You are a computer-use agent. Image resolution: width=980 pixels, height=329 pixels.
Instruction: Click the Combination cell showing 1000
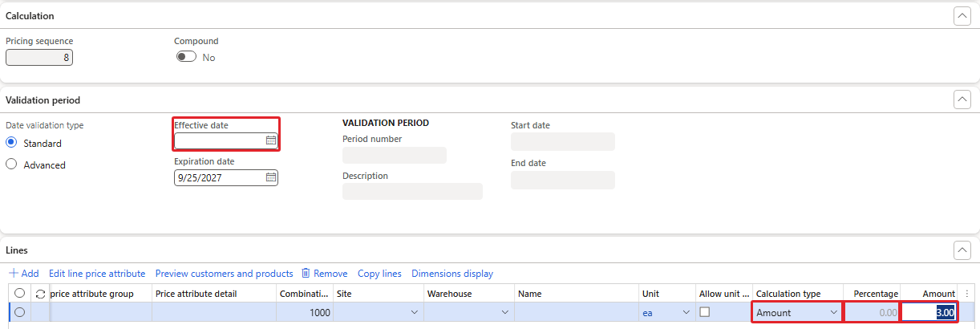(305, 313)
